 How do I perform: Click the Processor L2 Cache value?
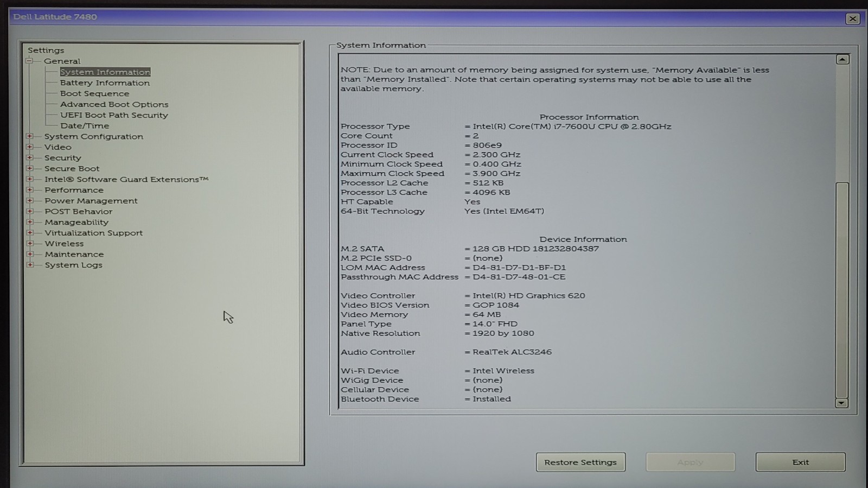[488, 183]
